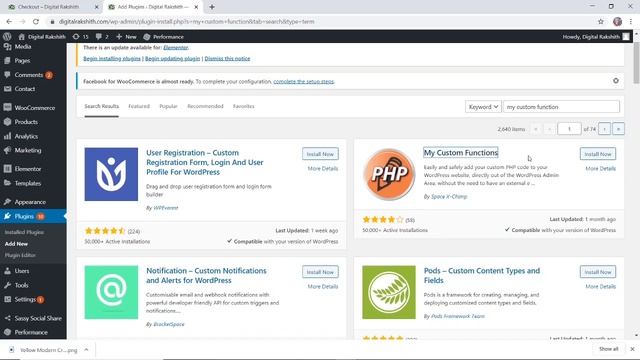Open the Digital Rakshith site home icon
Viewport: 640px width, 360px height.
coord(22,37)
